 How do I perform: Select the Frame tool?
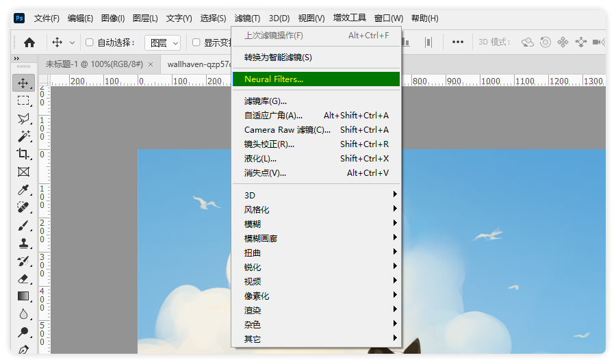pos(23,172)
